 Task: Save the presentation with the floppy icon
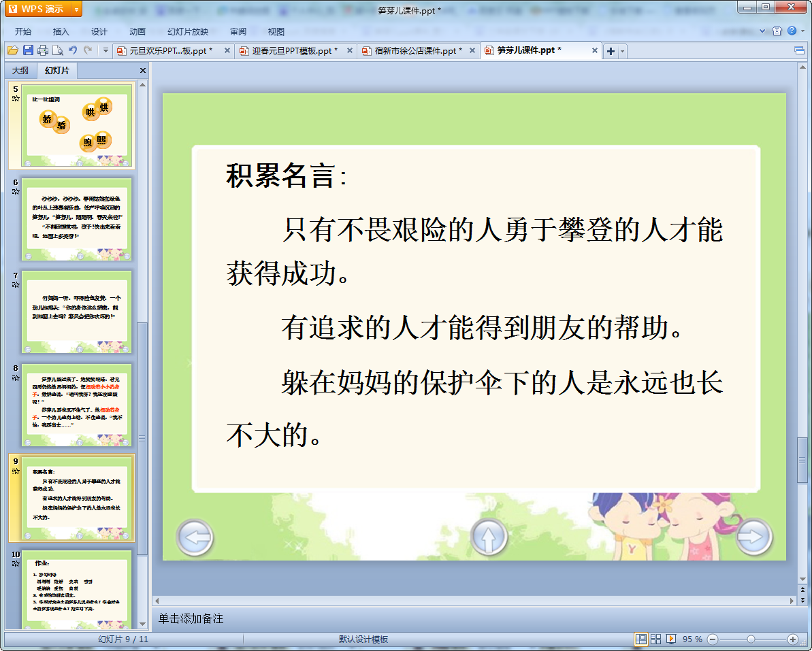pos(28,50)
